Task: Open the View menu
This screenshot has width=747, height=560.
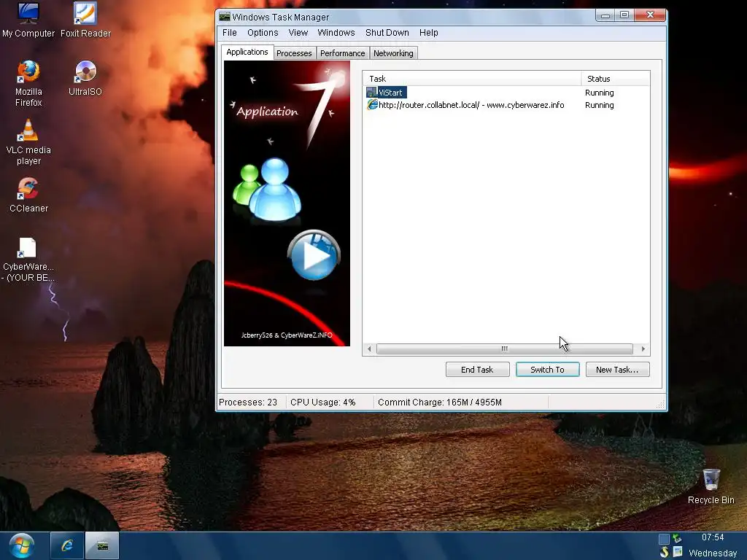Action: (298, 32)
